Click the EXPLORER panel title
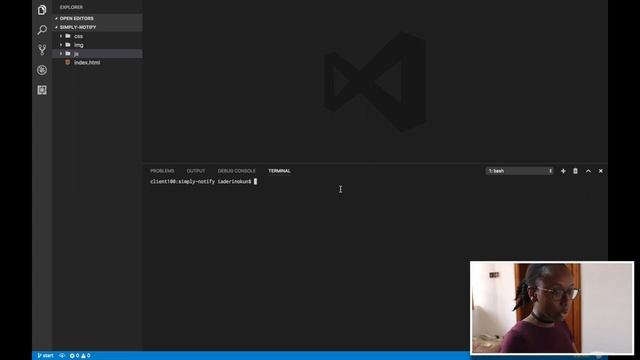The image size is (640, 360). tap(71, 7)
